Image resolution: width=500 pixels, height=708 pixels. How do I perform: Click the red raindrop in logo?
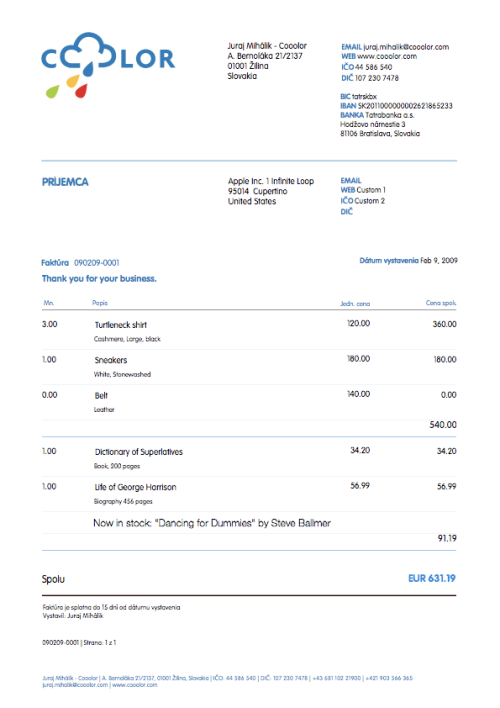click(81, 91)
